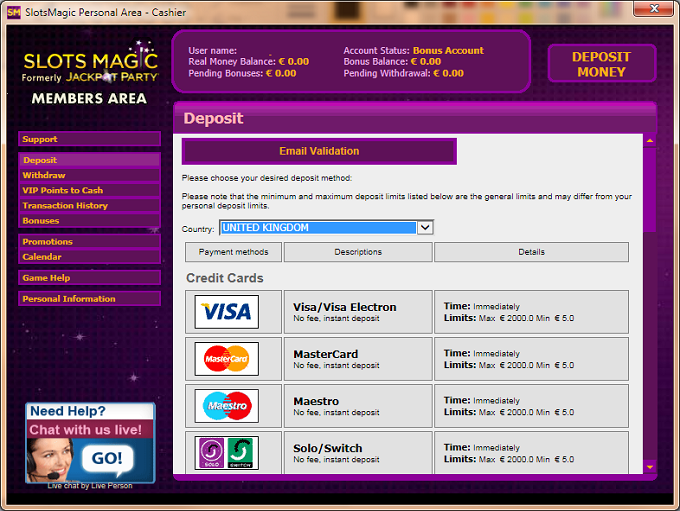Click the deposit list scrollbar thumb

tap(650, 190)
